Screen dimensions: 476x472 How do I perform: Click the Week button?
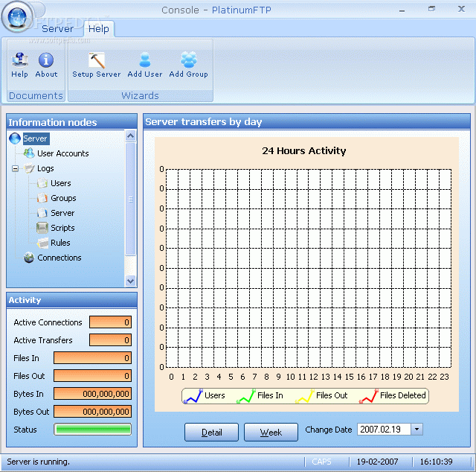click(x=271, y=432)
